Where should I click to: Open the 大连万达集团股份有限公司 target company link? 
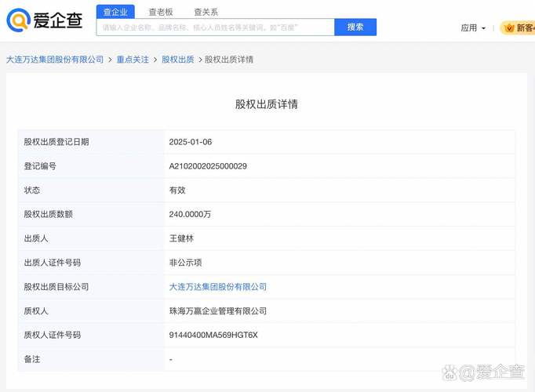(x=218, y=287)
